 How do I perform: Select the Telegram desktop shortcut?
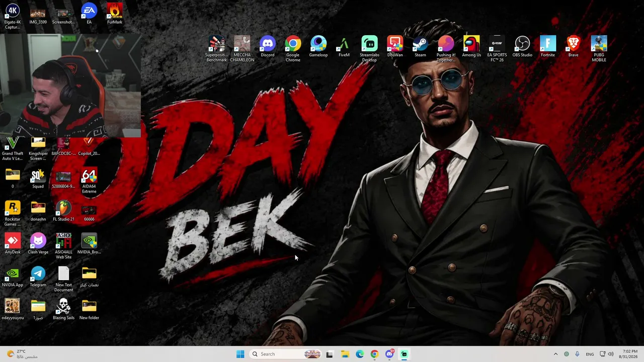(38, 277)
